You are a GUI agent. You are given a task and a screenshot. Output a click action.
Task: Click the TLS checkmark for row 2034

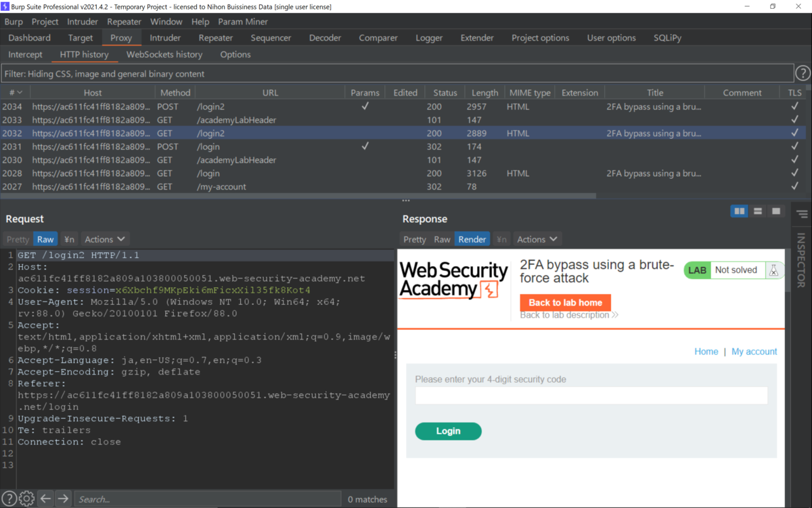(x=794, y=106)
